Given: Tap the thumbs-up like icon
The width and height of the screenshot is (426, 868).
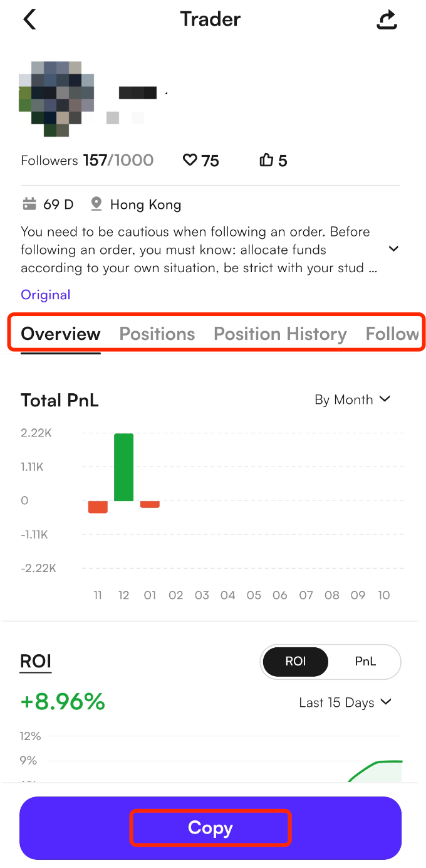Looking at the screenshot, I should click(x=266, y=161).
